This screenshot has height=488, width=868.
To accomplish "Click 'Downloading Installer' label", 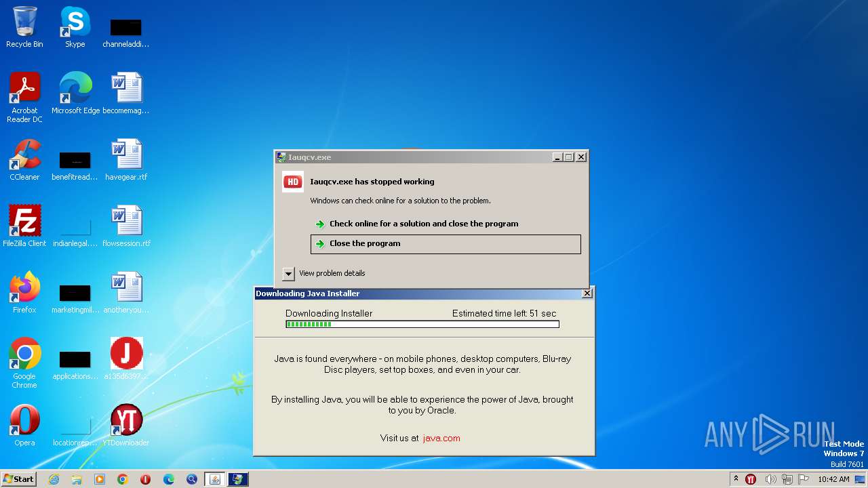I will (x=329, y=313).
